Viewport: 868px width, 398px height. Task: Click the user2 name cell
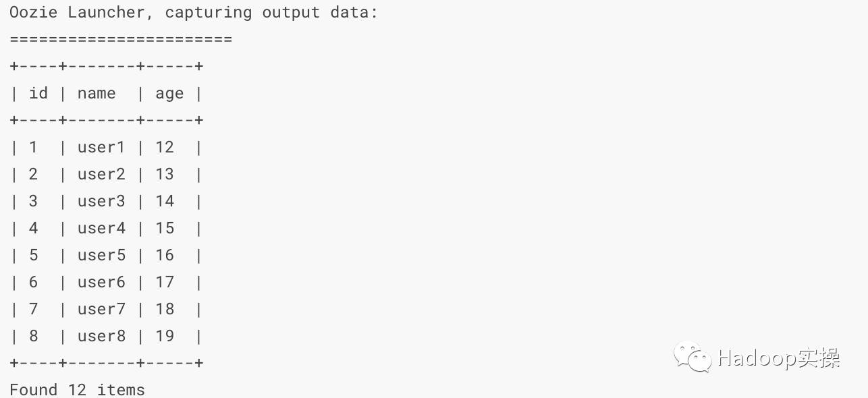pos(101,174)
